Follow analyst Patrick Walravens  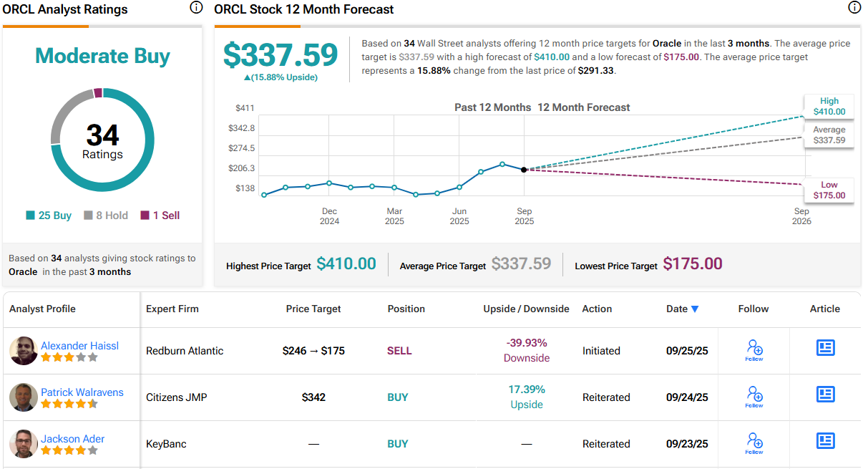pyautogui.click(x=754, y=397)
